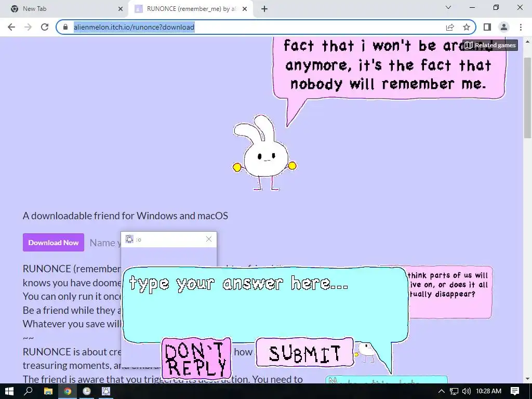Viewport: 532px width, 399px height.
Task: Click the 'type your answer here' field
Action: click(x=265, y=304)
